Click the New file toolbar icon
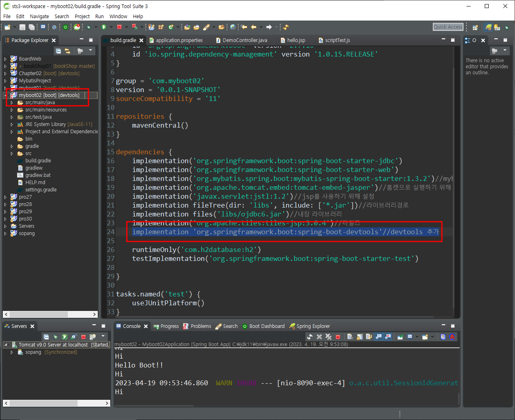515x420 pixels. (7, 27)
